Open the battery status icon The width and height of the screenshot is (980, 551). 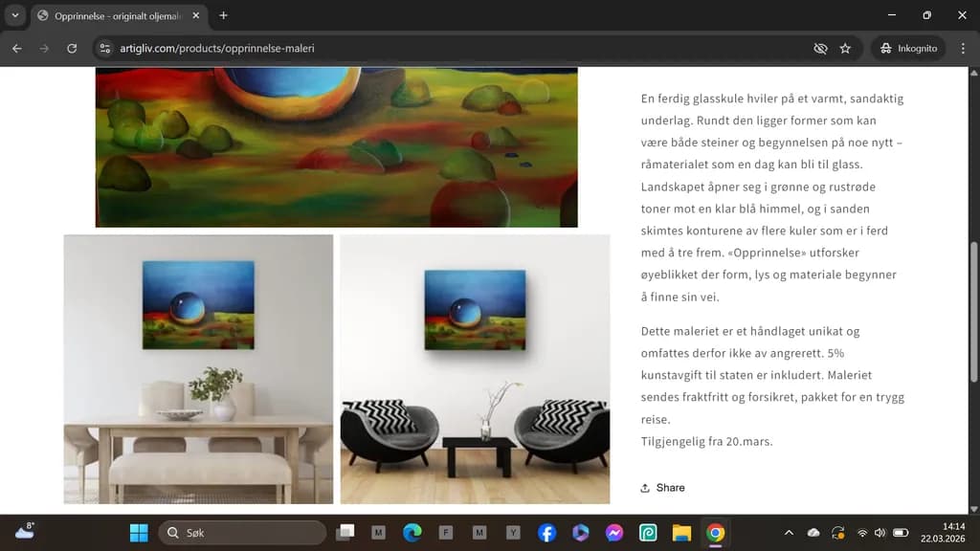(x=901, y=533)
